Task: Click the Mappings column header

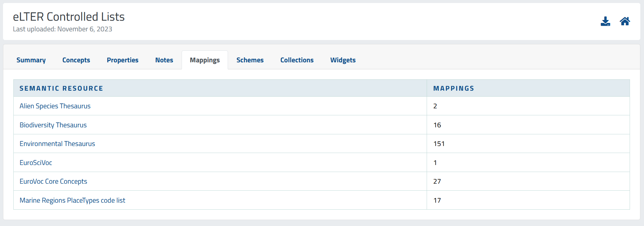Action: [454, 88]
